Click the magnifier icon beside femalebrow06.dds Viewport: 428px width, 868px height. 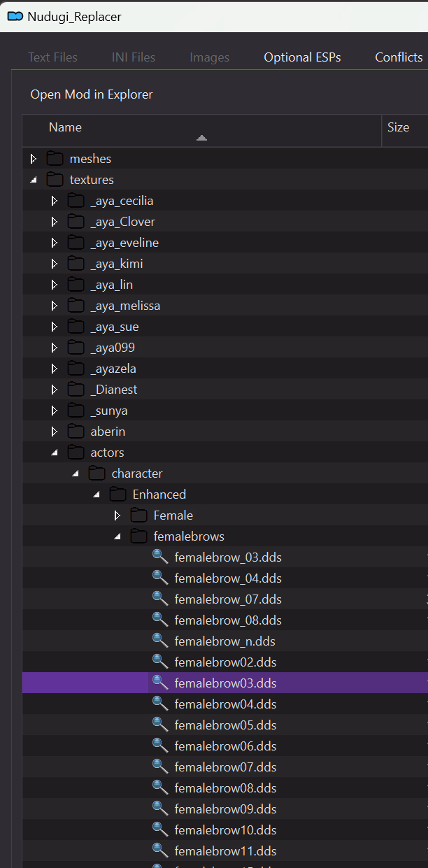click(x=160, y=746)
